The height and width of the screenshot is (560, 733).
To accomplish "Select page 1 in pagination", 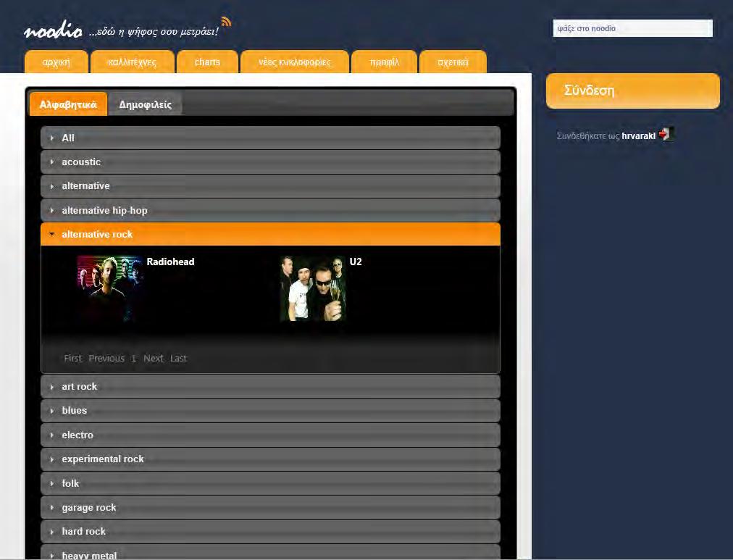I will pos(133,358).
